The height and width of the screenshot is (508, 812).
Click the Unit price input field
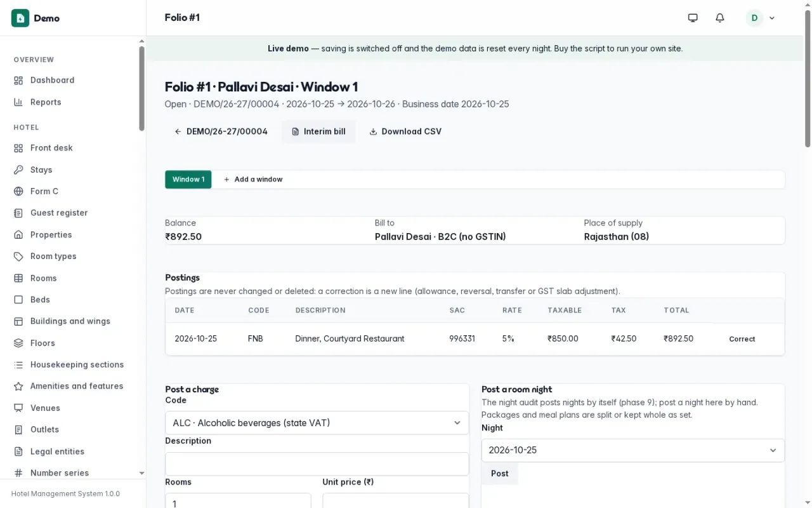[395, 500]
